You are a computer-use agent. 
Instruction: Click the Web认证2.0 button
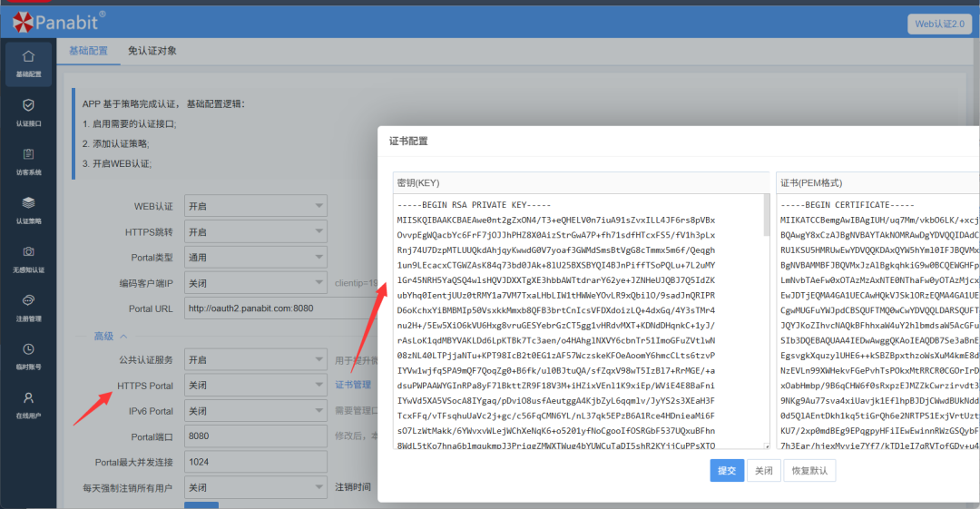[x=939, y=24]
